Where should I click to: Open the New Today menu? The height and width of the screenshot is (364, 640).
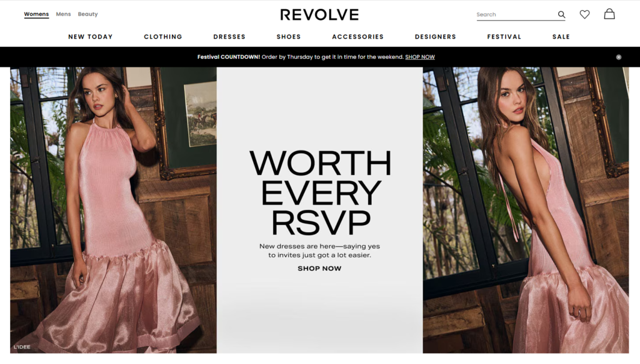91,37
